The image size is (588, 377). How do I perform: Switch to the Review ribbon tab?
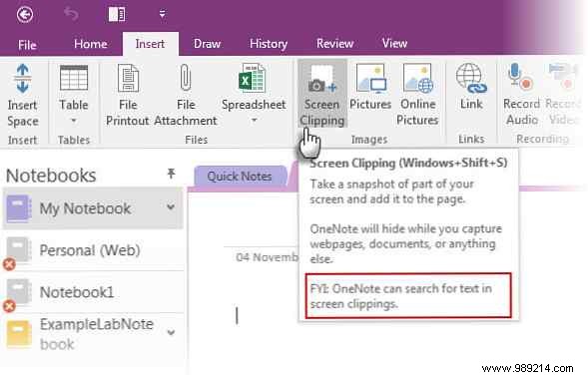pyautogui.click(x=334, y=44)
